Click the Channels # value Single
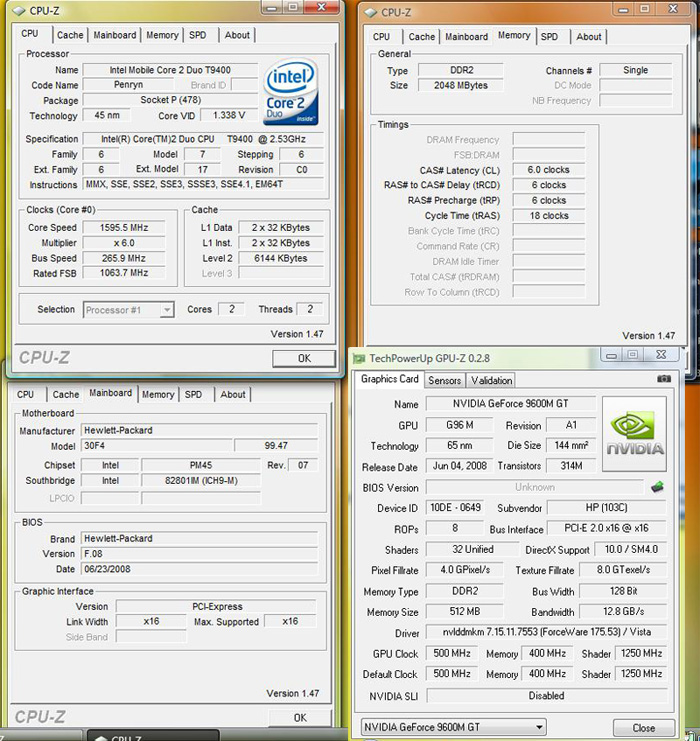This screenshot has width=700, height=741. [x=636, y=70]
